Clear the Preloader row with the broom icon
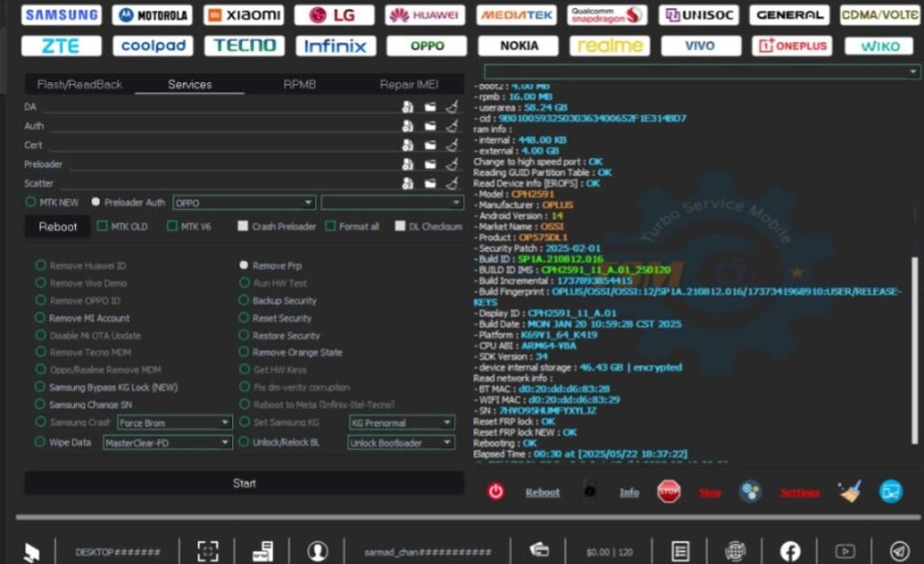924x564 pixels. pyautogui.click(x=452, y=164)
